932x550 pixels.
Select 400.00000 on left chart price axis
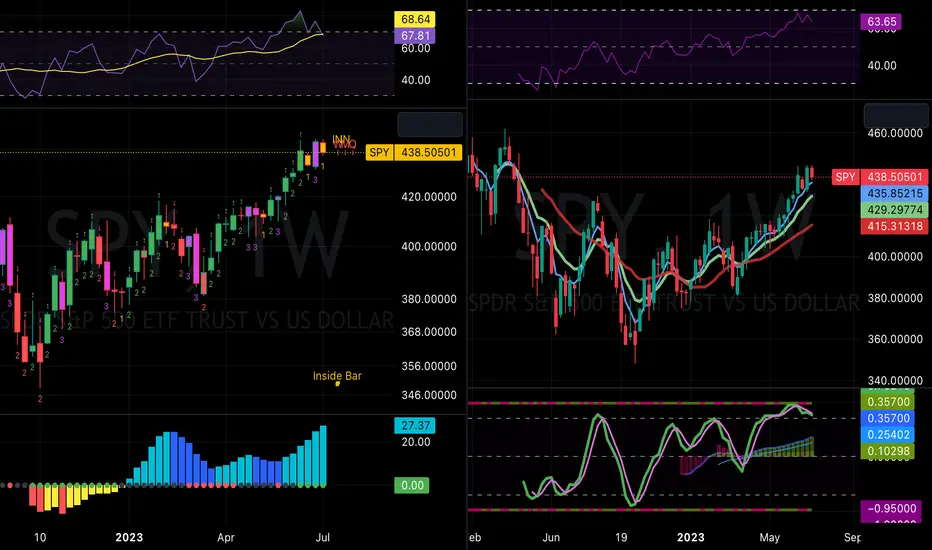point(429,246)
